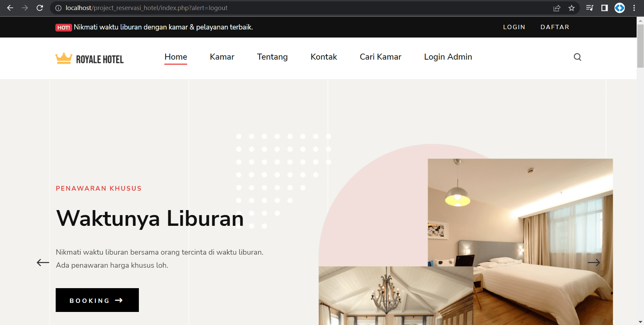The height and width of the screenshot is (325, 644).
Task: Click the LOGIN link in top bar
Action: pyautogui.click(x=514, y=27)
